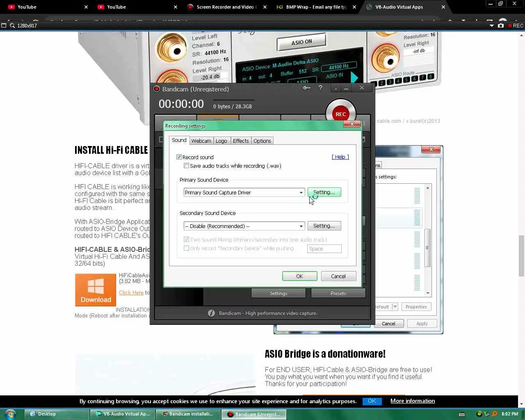Close the Recording settings dialog

pos(352,124)
